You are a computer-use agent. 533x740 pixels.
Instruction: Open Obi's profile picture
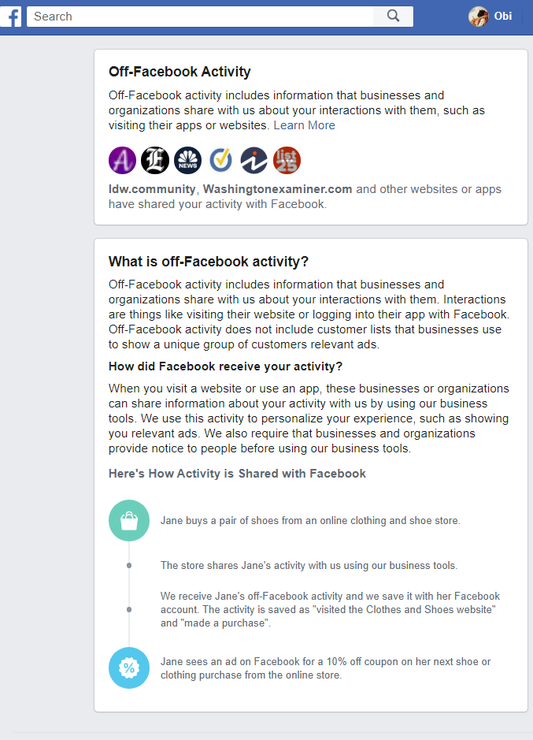click(x=478, y=17)
